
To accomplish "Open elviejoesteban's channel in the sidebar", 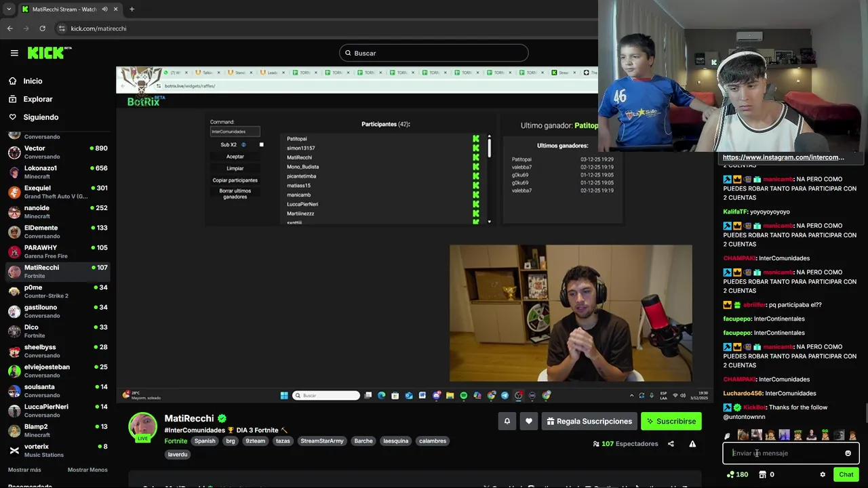I will pyautogui.click(x=58, y=371).
